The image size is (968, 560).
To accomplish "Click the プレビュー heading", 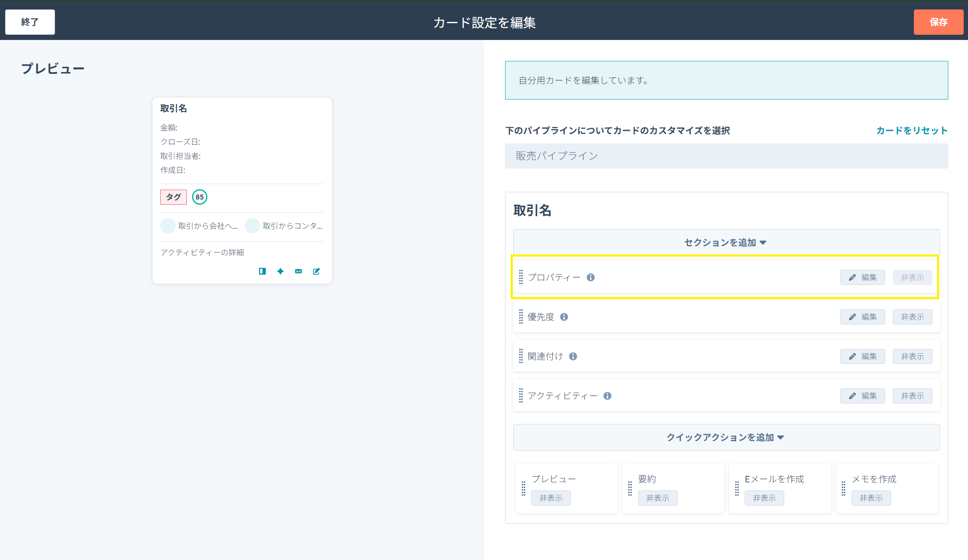I will click(53, 69).
